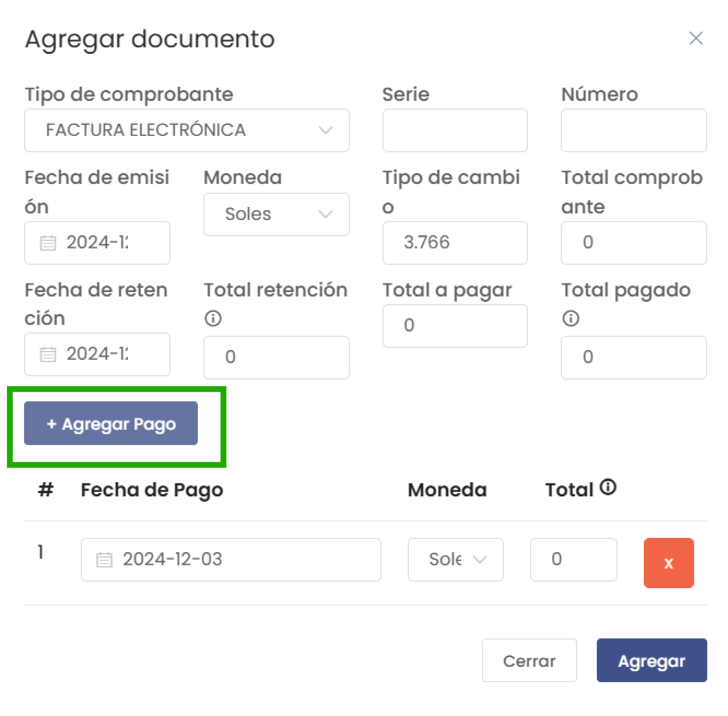The width and height of the screenshot is (728, 716).
Task: Click the Total a pagar input
Action: pos(454,326)
